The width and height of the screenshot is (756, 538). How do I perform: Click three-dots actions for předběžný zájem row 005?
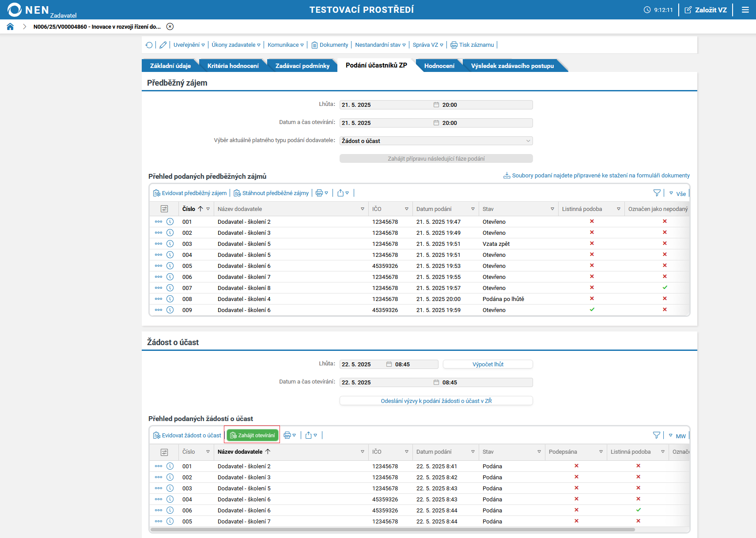click(x=159, y=266)
